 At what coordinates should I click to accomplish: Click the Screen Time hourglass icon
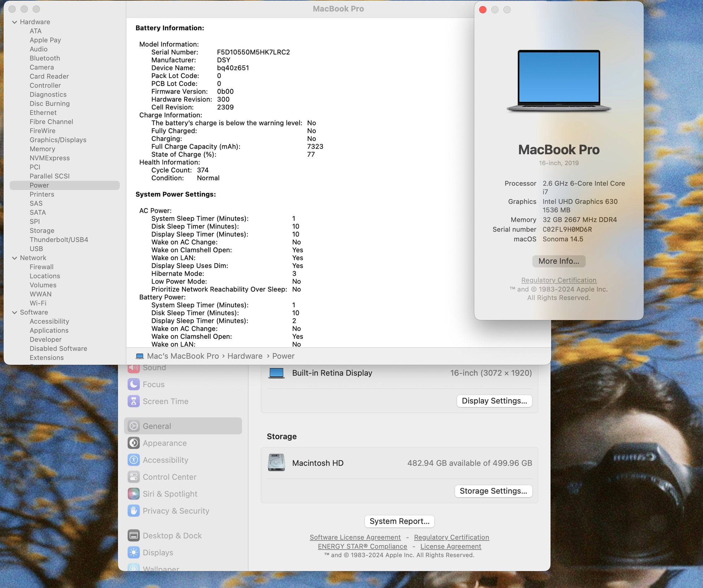pyautogui.click(x=134, y=401)
